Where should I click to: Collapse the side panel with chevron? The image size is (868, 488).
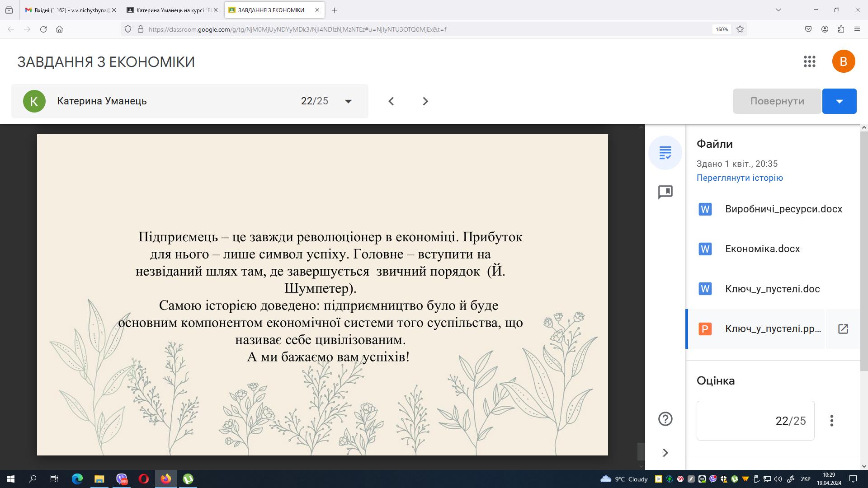(665, 453)
